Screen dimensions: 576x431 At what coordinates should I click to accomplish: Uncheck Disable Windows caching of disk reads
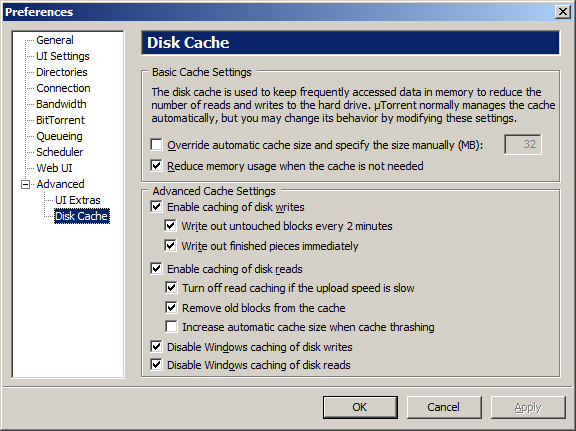click(x=156, y=364)
